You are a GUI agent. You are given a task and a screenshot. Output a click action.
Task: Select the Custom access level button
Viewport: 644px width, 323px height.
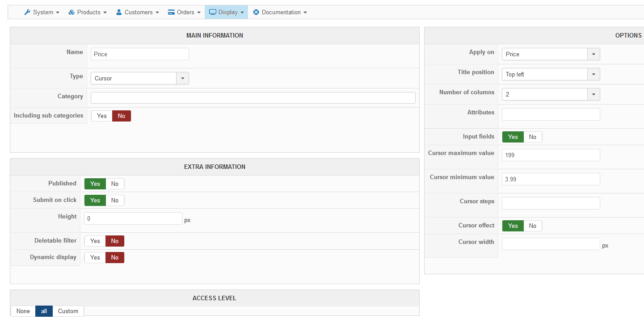[68, 311]
